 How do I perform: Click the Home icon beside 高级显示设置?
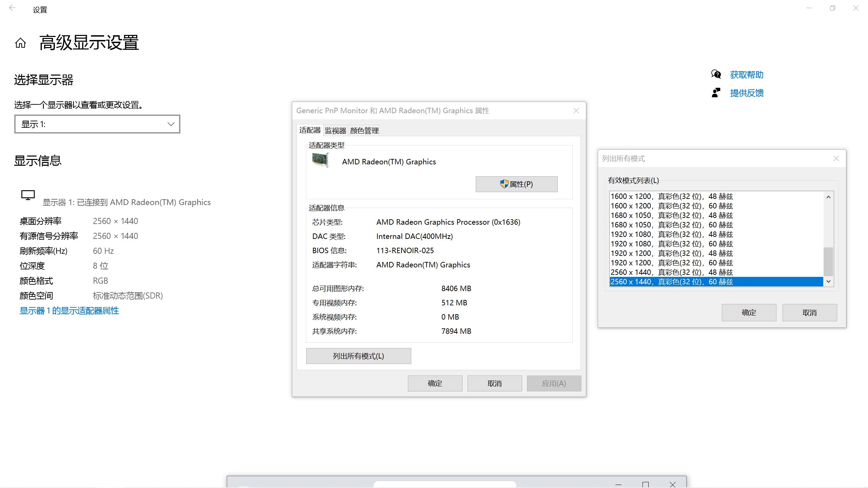pyautogui.click(x=20, y=43)
